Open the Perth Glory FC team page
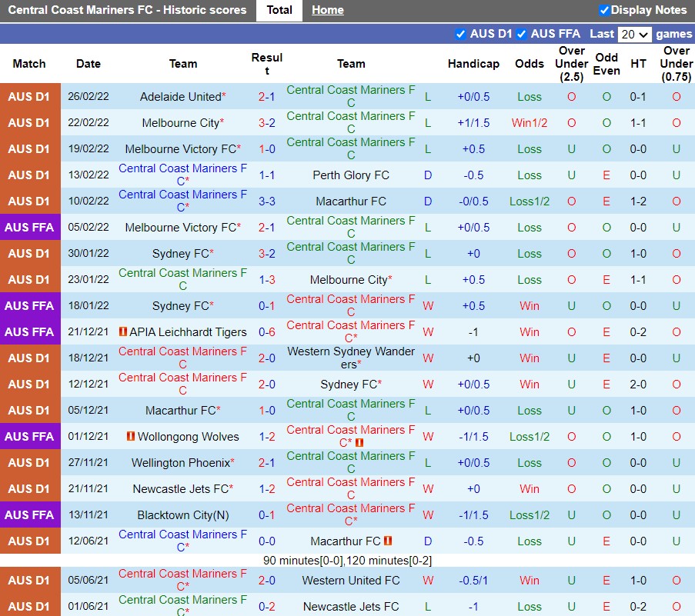The image size is (695, 616). pyautogui.click(x=351, y=175)
